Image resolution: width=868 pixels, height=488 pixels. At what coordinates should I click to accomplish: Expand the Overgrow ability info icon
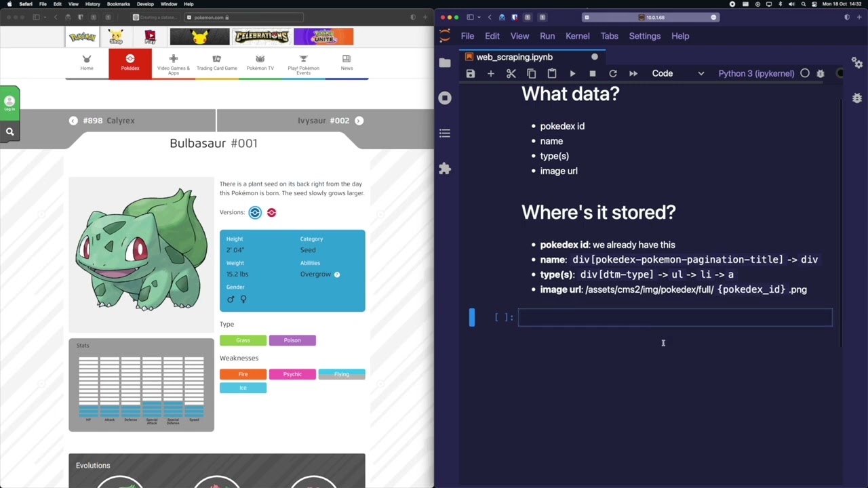point(337,274)
